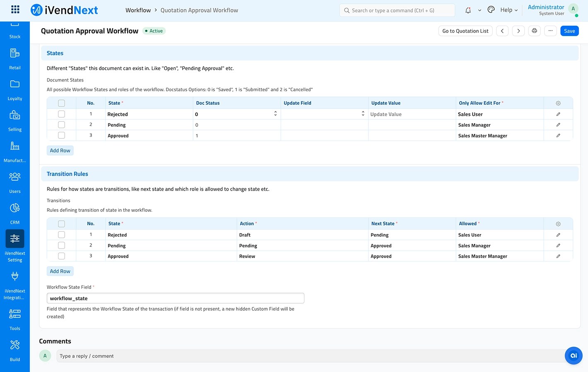Expand the dropdown next to notifications bell
Image resolution: width=588 pixels, height=372 pixels.
click(x=480, y=10)
